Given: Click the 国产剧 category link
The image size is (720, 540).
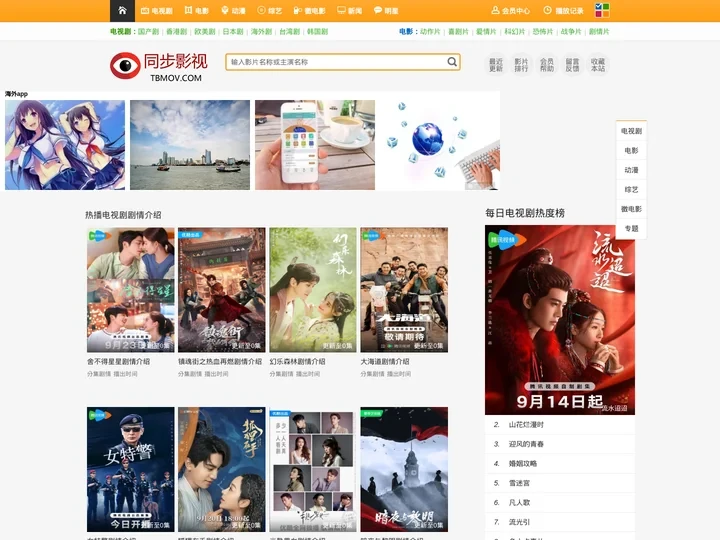Looking at the screenshot, I should click(148, 32).
